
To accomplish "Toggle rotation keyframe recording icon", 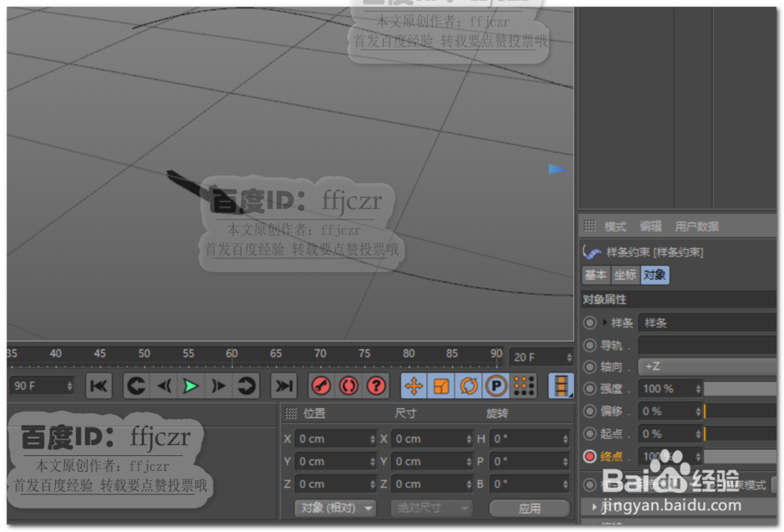I will coord(469,385).
